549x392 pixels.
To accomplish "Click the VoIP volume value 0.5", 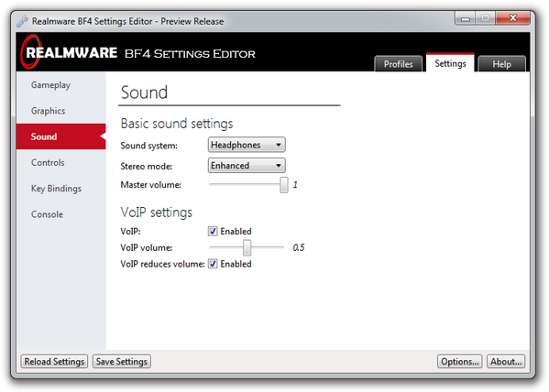I will [x=298, y=248].
